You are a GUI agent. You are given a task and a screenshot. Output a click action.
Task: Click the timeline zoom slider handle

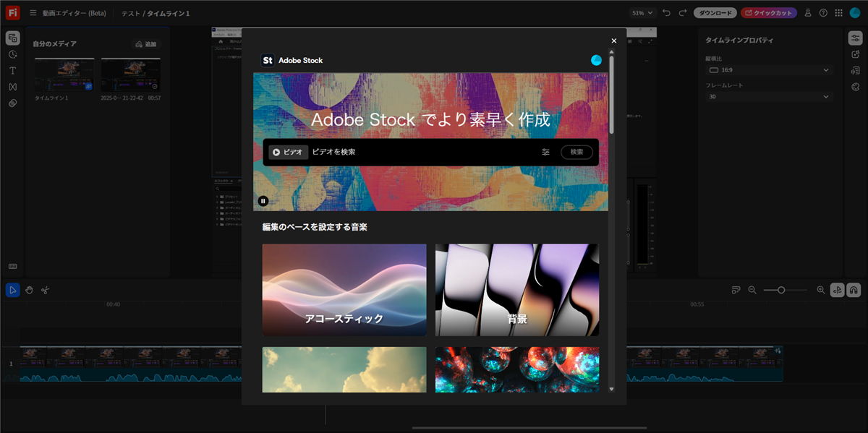point(781,290)
